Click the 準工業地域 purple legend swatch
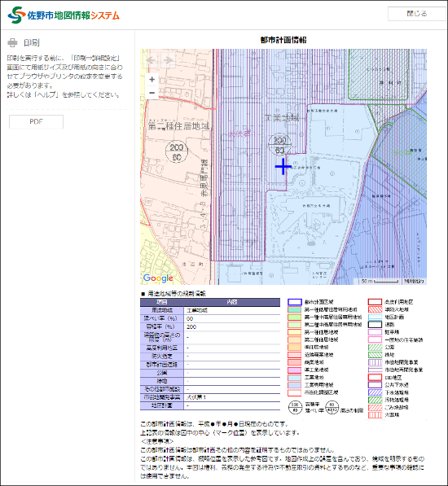The image size is (448, 486). 295,370
